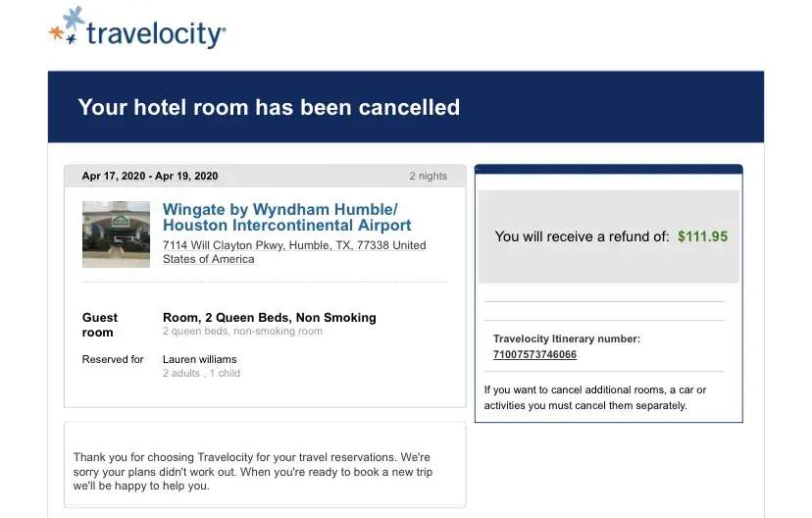Viewport: 812px width, 518px height.
Task: Click itinerary number 71007573746066
Action: coord(534,355)
